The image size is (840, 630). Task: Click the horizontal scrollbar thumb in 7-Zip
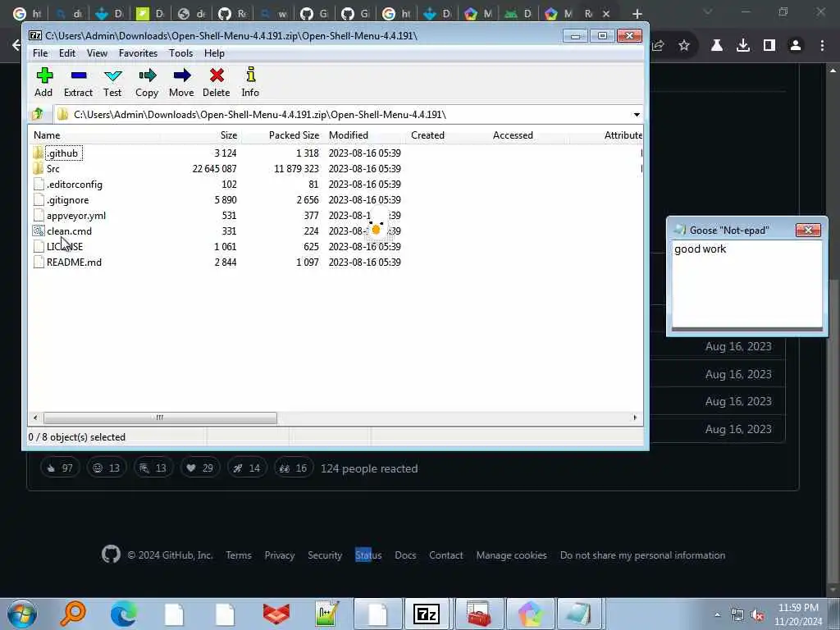tap(160, 418)
